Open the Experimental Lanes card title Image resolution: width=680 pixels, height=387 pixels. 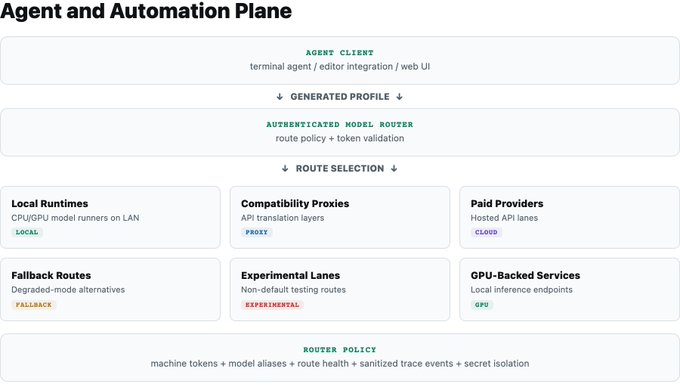(291, 275)
